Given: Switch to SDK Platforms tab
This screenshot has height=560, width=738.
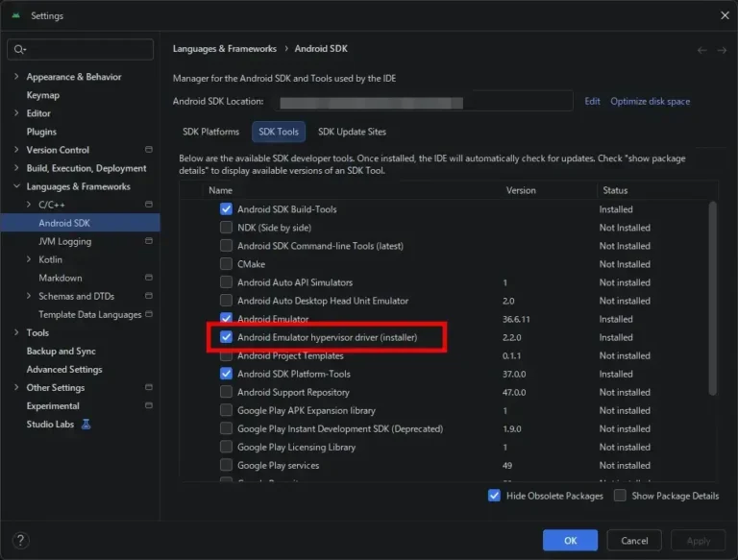Looking at the screenshot, I should click(x=210, y=132).
